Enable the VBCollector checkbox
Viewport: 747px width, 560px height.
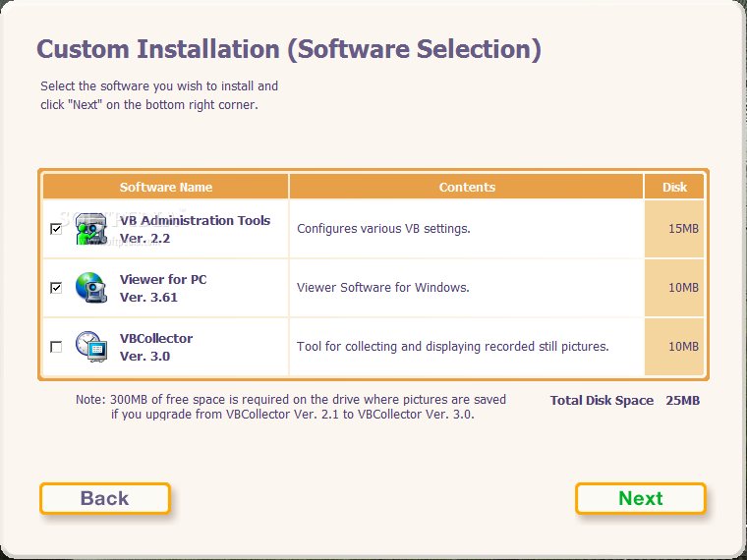click(x=56, y=347)
